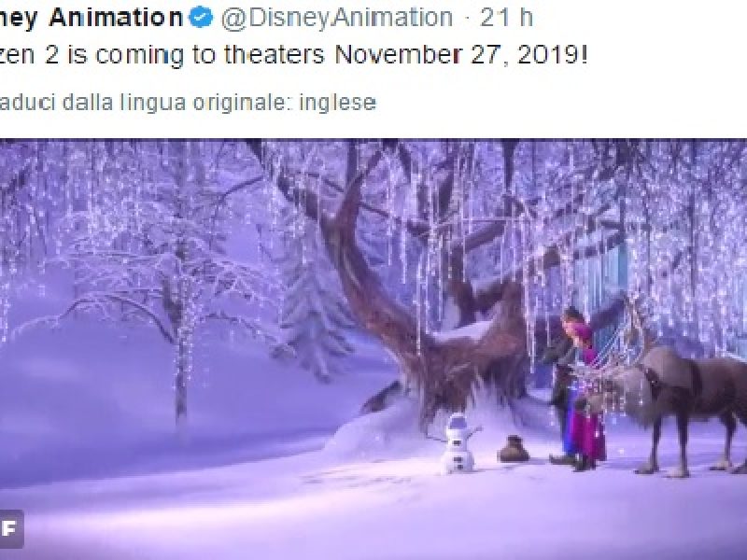Open the Disney Animation display name
Screen dimensions: 747x560
point(92,18)
